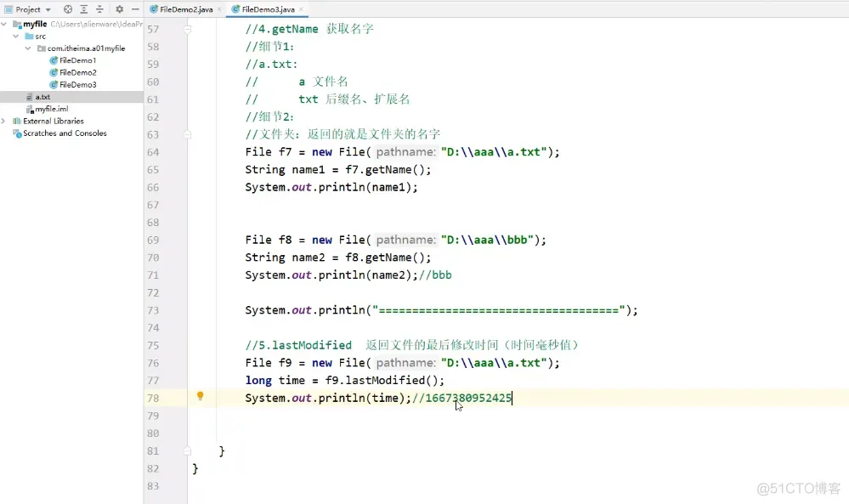Click line number 69 in gutter
The image size is (849, 504).
pyautogui.click(x=153, y=240)
